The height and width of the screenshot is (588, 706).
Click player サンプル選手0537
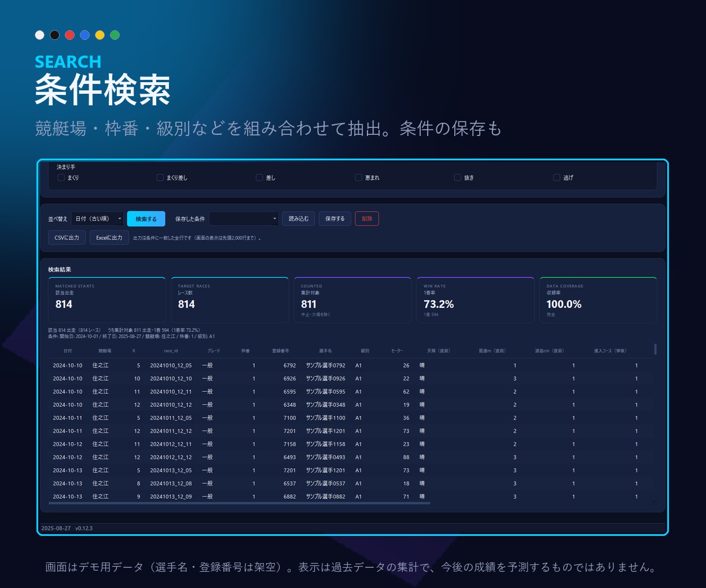coord(326,484)
